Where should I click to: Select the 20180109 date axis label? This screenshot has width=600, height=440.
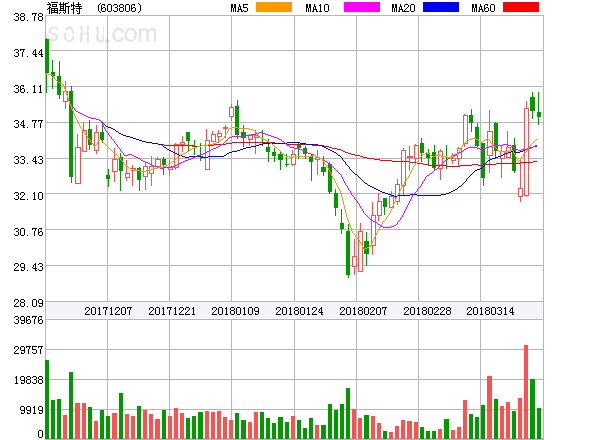tap(235, 311)
